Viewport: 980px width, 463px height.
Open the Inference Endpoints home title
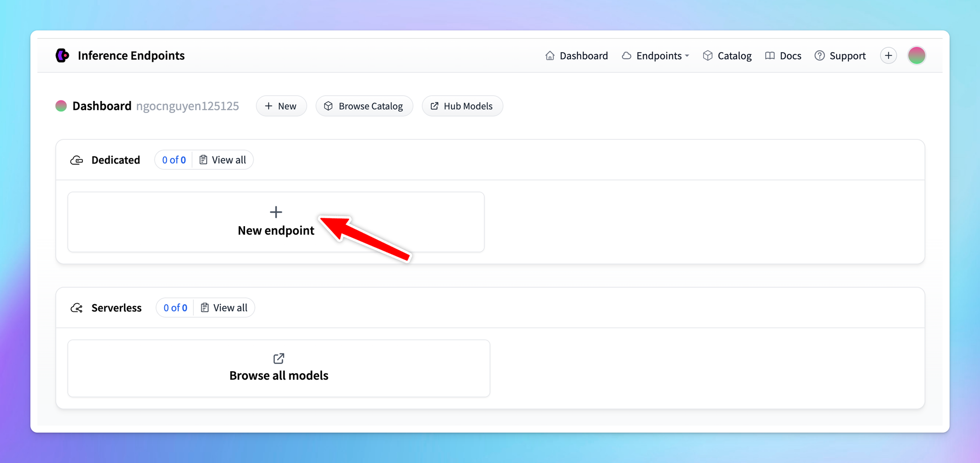[x=131, y=55]
